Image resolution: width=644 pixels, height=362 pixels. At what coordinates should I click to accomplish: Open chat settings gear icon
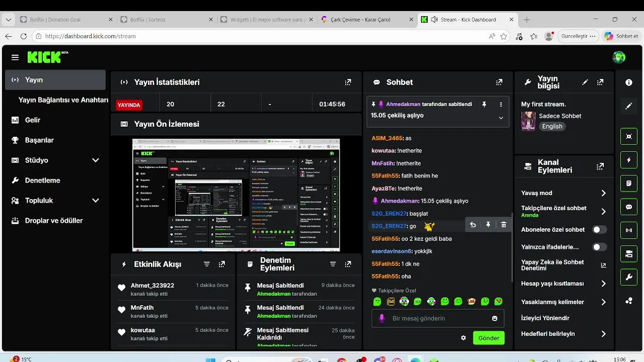463,338
